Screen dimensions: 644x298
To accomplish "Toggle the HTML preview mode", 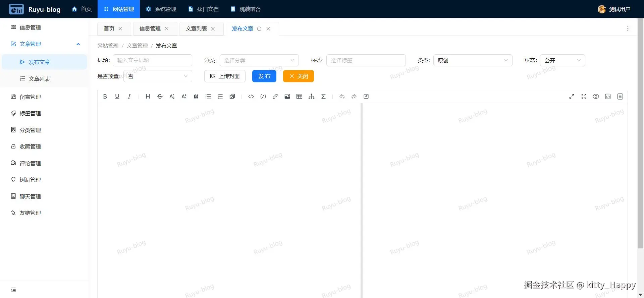I will click(x=608, y=97).
